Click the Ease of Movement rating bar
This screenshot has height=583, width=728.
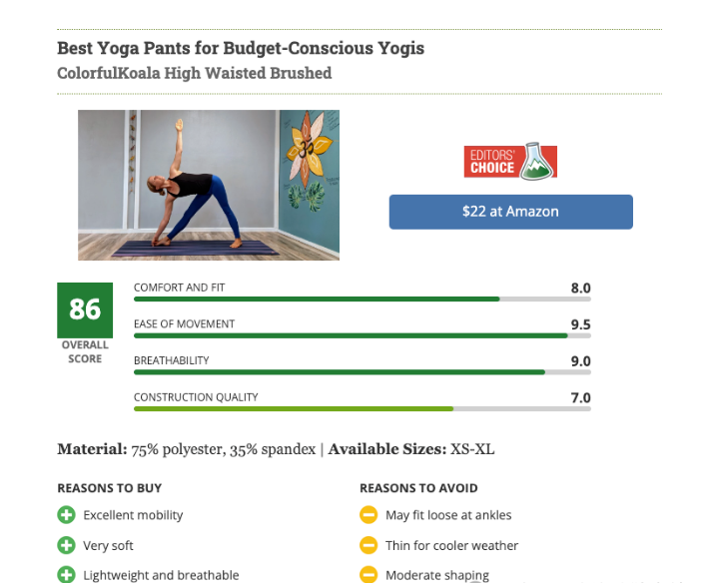click(x=363, y=335)
